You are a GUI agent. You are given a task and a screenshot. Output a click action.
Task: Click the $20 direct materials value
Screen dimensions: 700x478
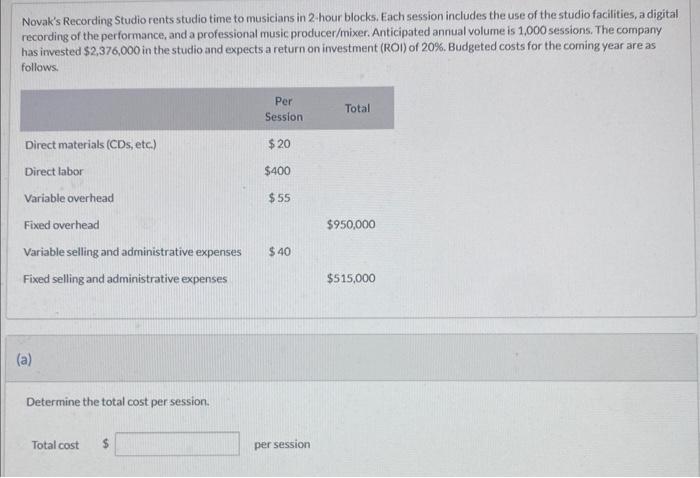(279, 144)
